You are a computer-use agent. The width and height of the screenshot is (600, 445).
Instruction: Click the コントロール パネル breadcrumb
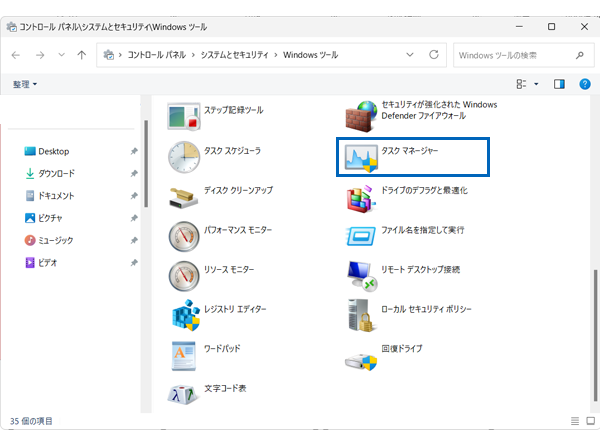pyautogui.click(x=157, y=55)
